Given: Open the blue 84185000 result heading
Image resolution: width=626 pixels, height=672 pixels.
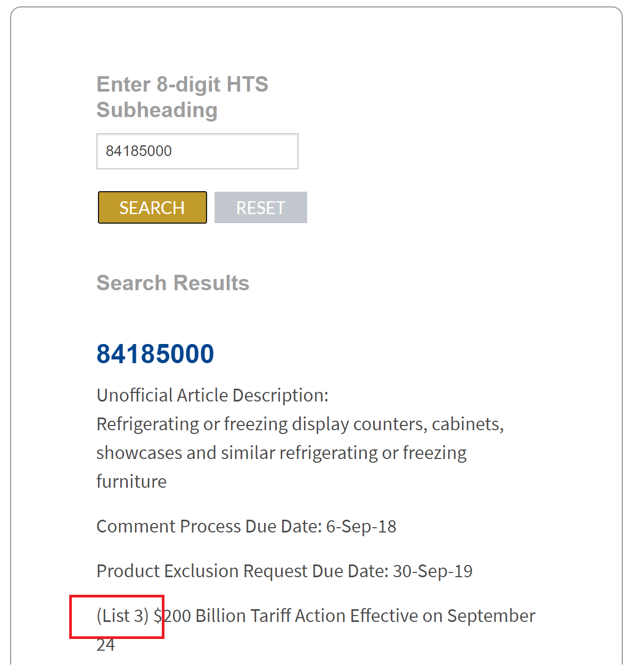Looking at the screenshot, I should coord(155,354).
